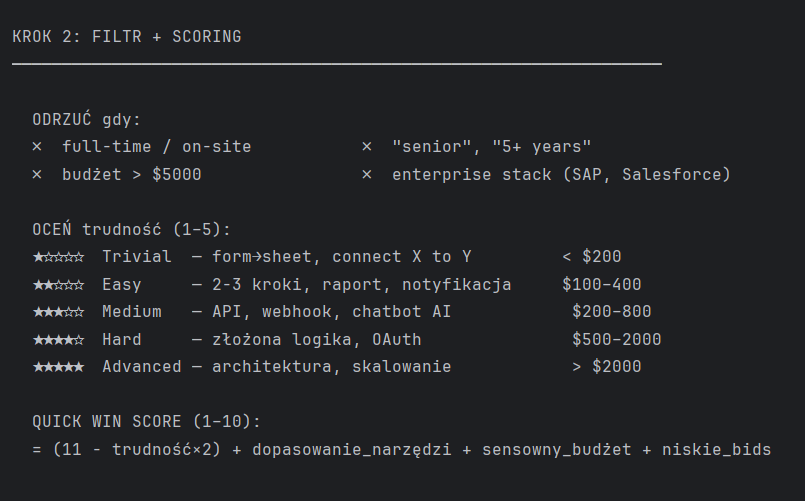Click the "$200-800" price range
The width and height of the screenshot is (805, 501).
pos(612,312)
